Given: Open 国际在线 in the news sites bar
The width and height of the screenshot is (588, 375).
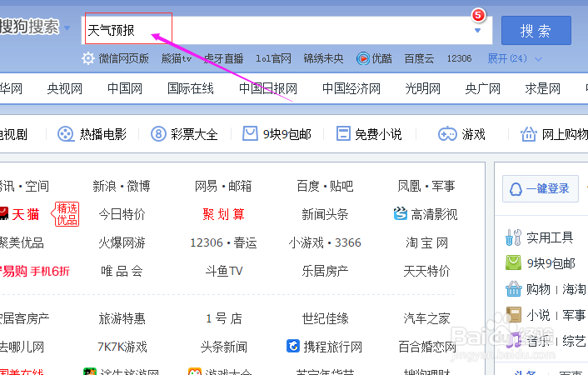Looking at the screenshot, I should [190, 89].
